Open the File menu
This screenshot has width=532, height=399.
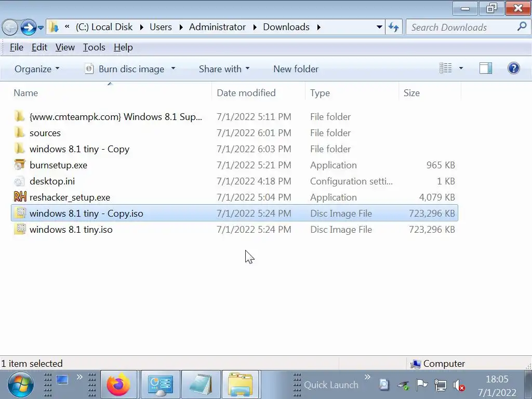pos(17,47)
